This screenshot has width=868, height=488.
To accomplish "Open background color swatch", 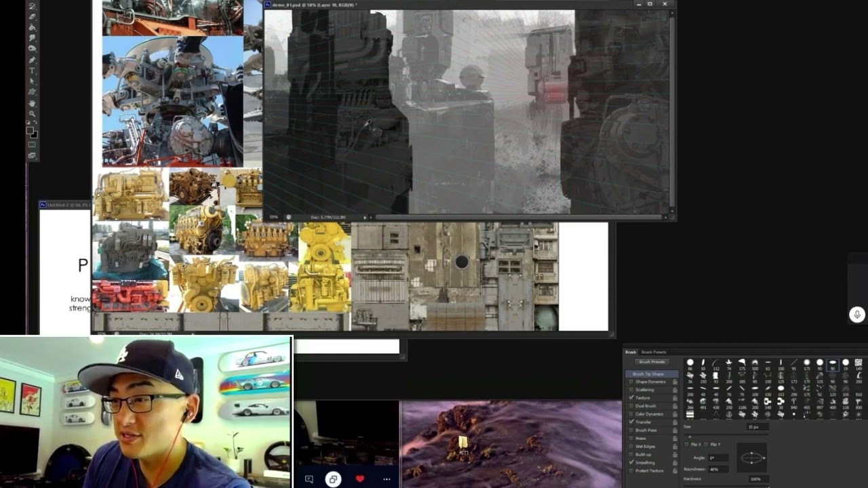I will 35,135.
